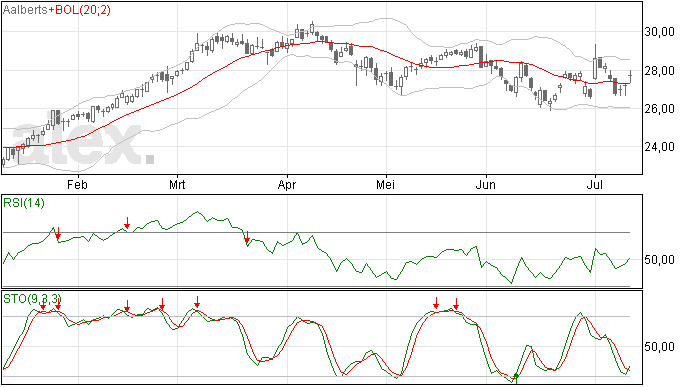Click the RSI(14) indicator label
This screenshot has width=690, height=387.
click(x=24, y=203)
